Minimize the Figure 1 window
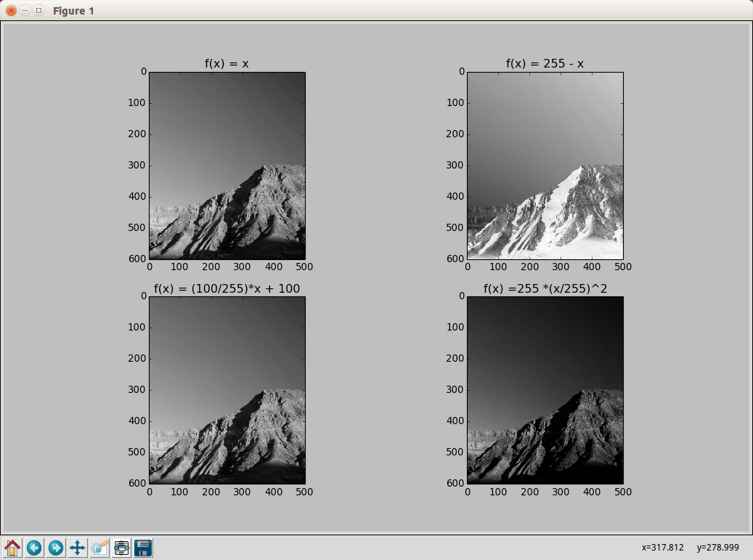Screen dimensions: 753x560 [x=25, y=11]
